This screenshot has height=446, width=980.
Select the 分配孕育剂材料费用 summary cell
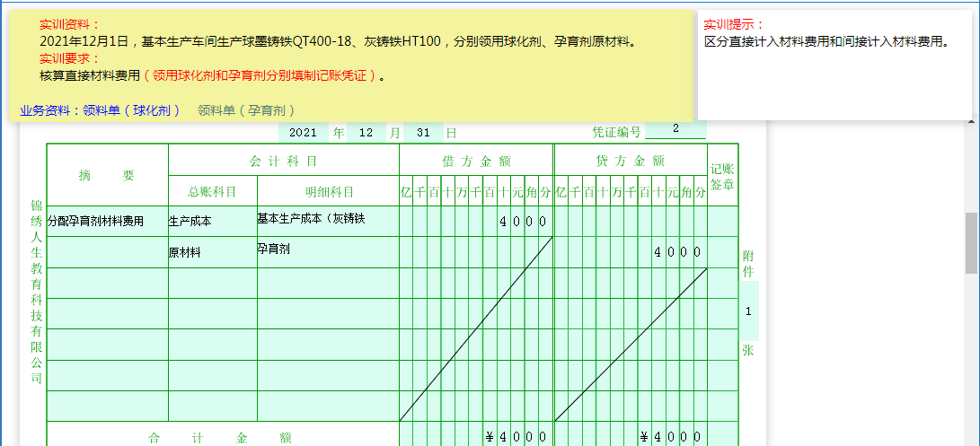[x=108, y=221]
